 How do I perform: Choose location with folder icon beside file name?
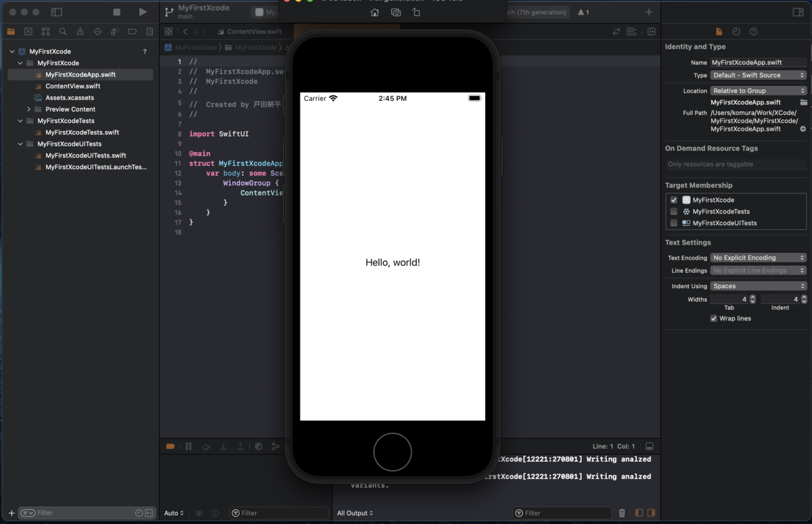[x=803, y=102]
